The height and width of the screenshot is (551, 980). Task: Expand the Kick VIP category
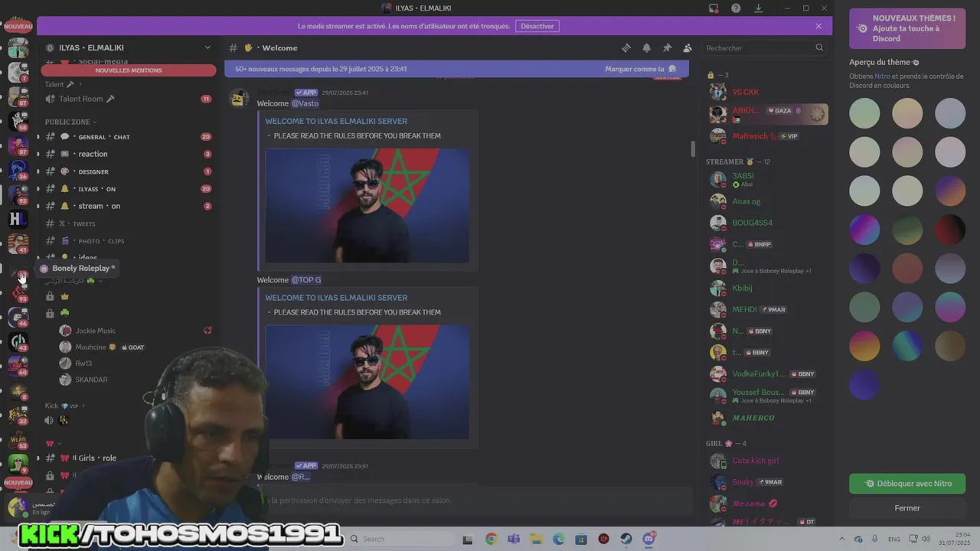tap(64, 406)
